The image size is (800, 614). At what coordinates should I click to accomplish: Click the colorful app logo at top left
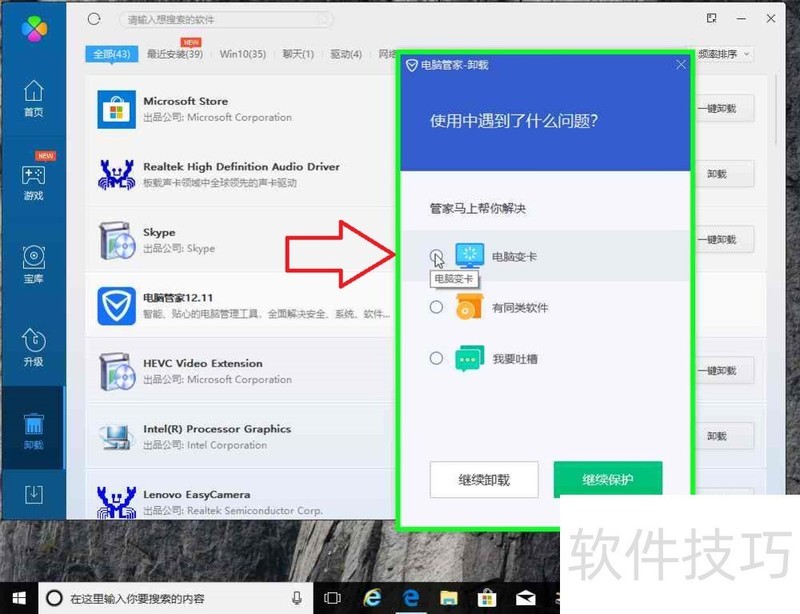point(34,29)
